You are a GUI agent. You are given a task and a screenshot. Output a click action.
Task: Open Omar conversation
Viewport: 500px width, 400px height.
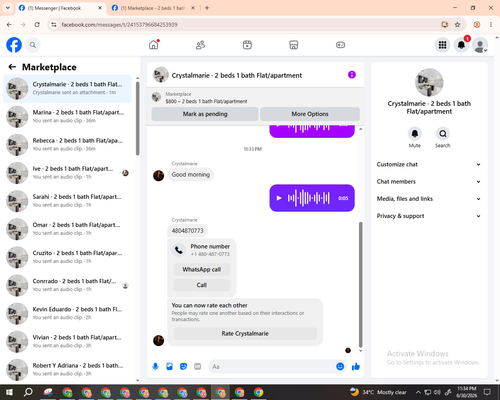(67, 229)
